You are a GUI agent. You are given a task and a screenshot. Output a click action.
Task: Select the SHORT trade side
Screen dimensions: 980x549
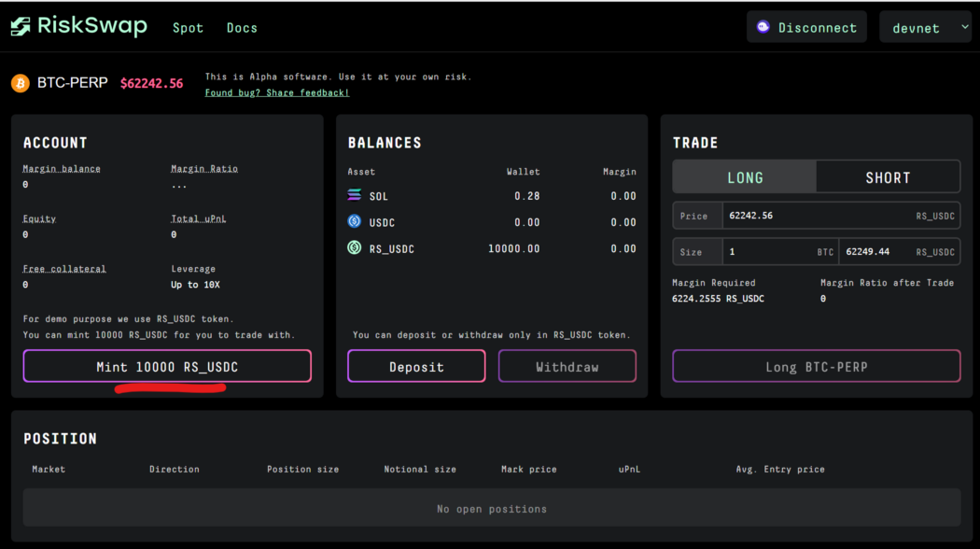coord(888,177)
